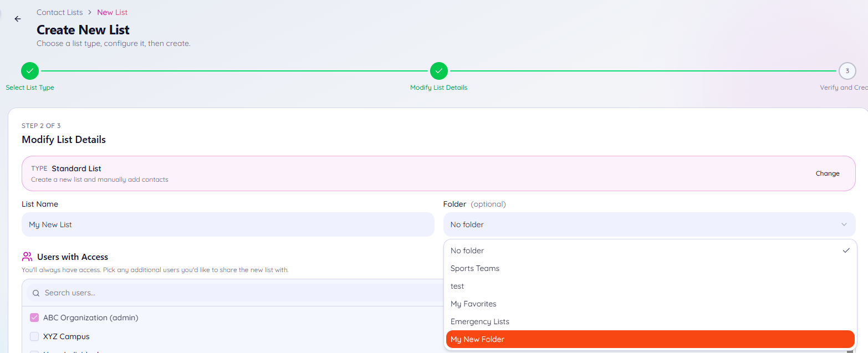Open the Contact Lists breadcrumb
868x353 pixels.
coord(60,12)
